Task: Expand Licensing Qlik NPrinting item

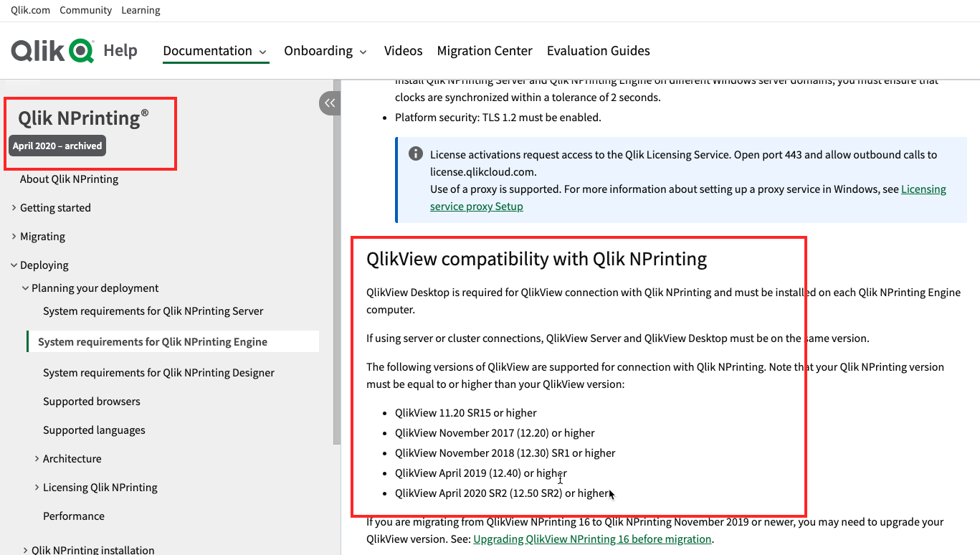Action: point(37,488)
